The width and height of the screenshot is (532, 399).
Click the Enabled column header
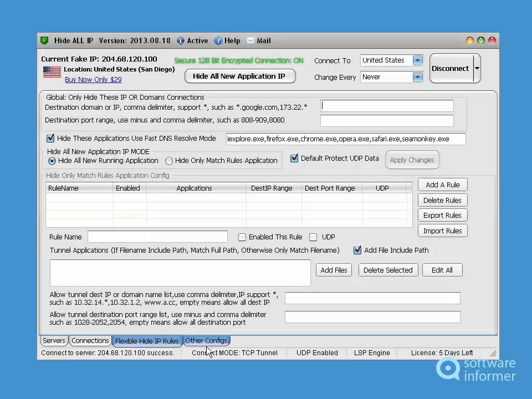tap(129, 188)
